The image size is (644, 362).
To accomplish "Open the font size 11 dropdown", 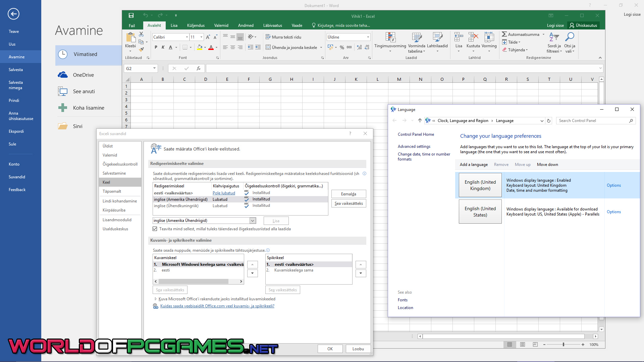I will click(x=201, y=37).
